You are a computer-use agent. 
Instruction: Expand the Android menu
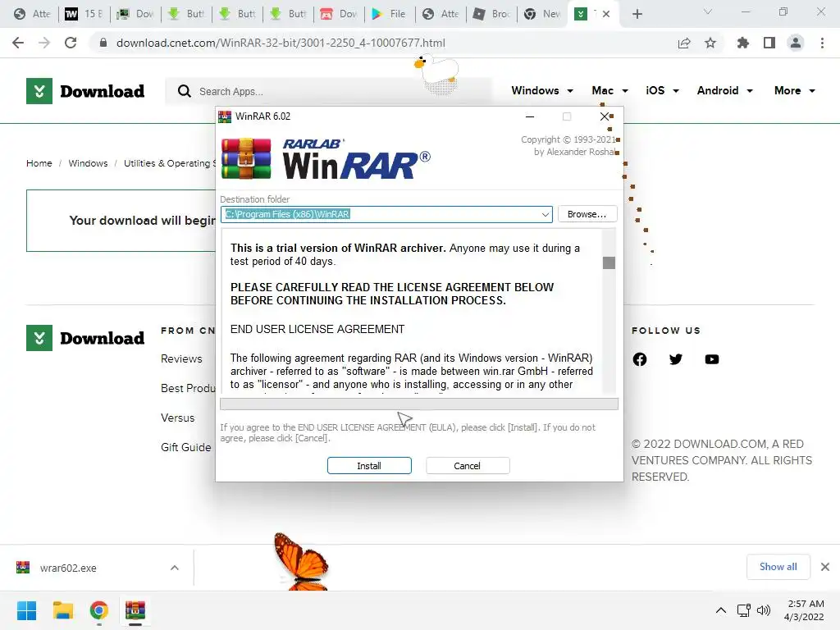click(x=725, y=90)
